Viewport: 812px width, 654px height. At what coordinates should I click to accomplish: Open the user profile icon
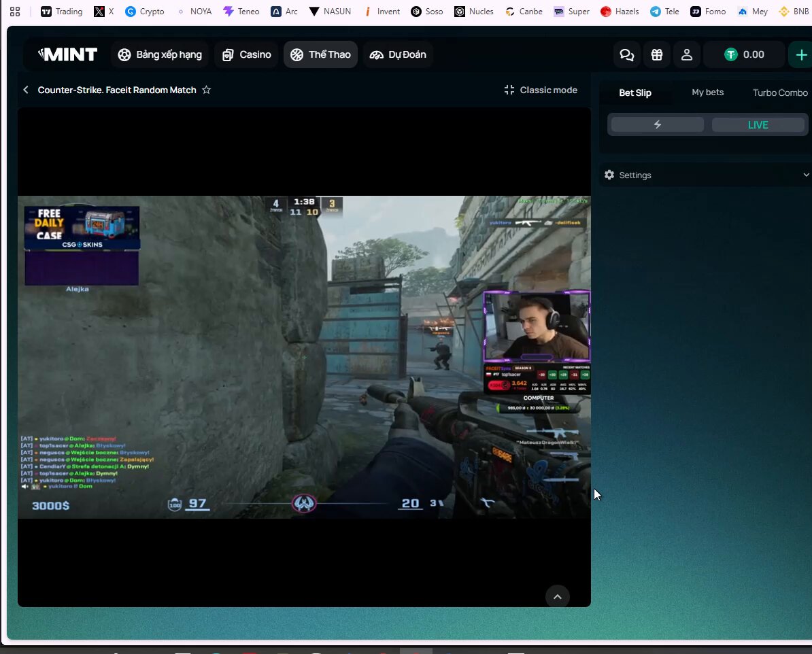(x=687, y=54)
